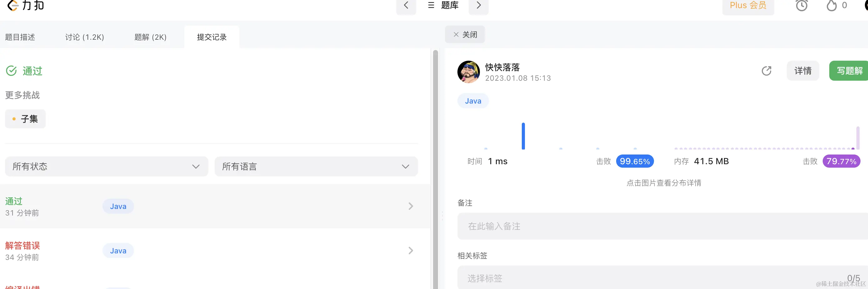Select the 提交记录 tab
The height and width of the screenshot is (289, 868).
pos(212,37)
